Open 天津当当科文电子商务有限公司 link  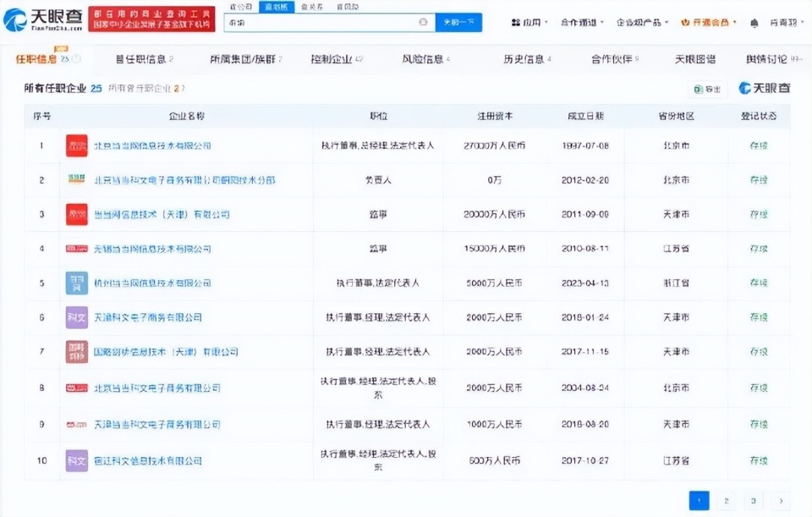click(157, 424)
